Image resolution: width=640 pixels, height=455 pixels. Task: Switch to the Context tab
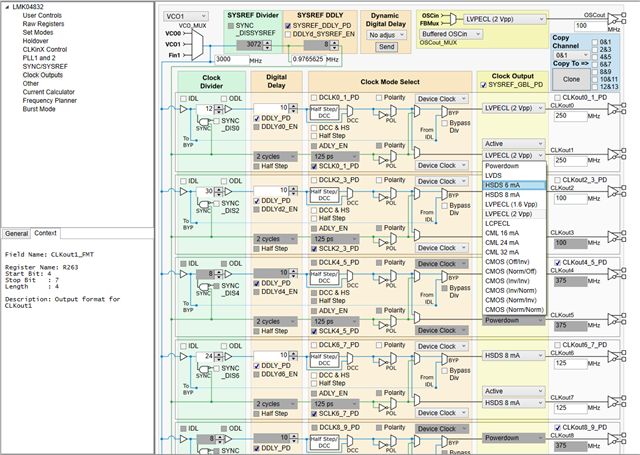[x=45, y=233]
